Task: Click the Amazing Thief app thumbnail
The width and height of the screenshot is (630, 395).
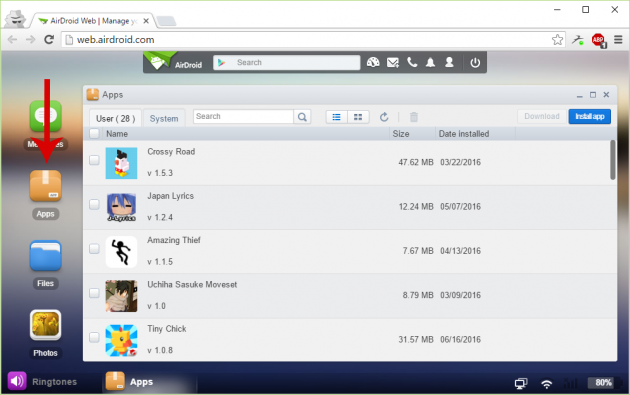Action: [x=121, y=252]
